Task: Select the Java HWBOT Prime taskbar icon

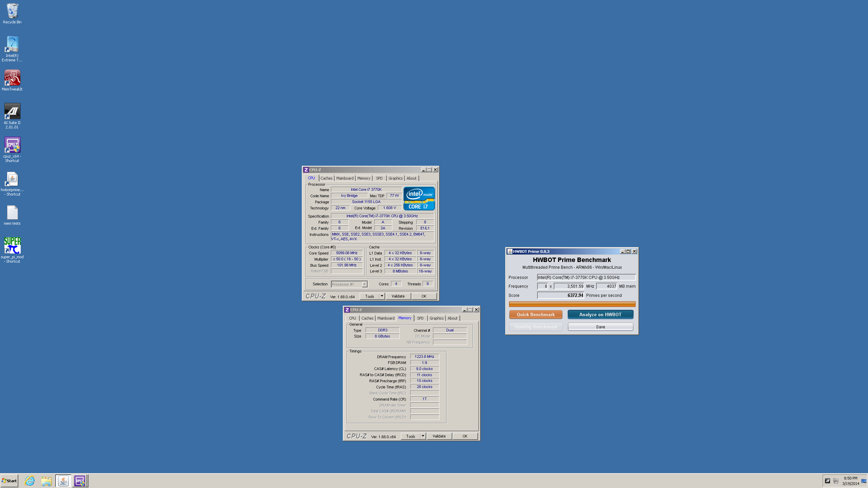Action: click(x=63, y=481)
